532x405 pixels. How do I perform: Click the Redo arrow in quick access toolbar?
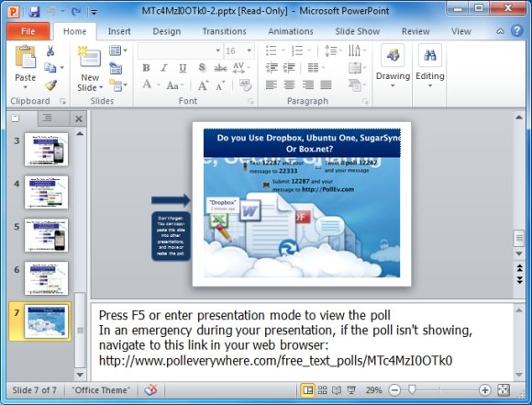point(76,12)
